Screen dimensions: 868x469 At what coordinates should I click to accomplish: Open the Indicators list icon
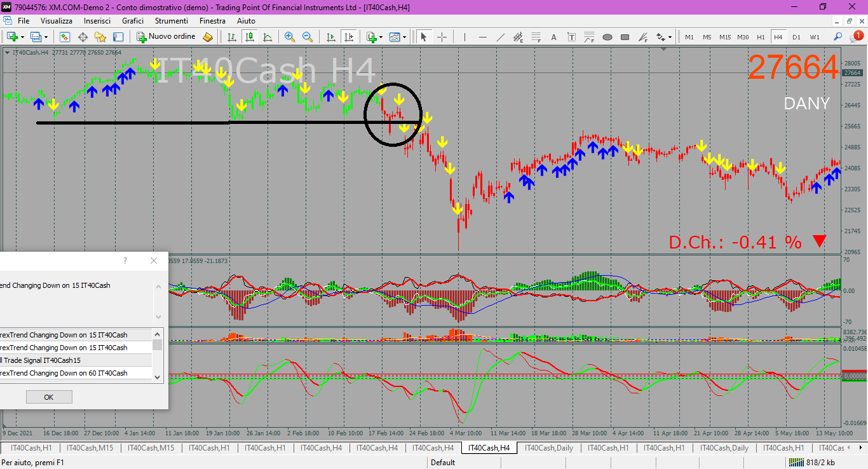(x=371, y=37)
